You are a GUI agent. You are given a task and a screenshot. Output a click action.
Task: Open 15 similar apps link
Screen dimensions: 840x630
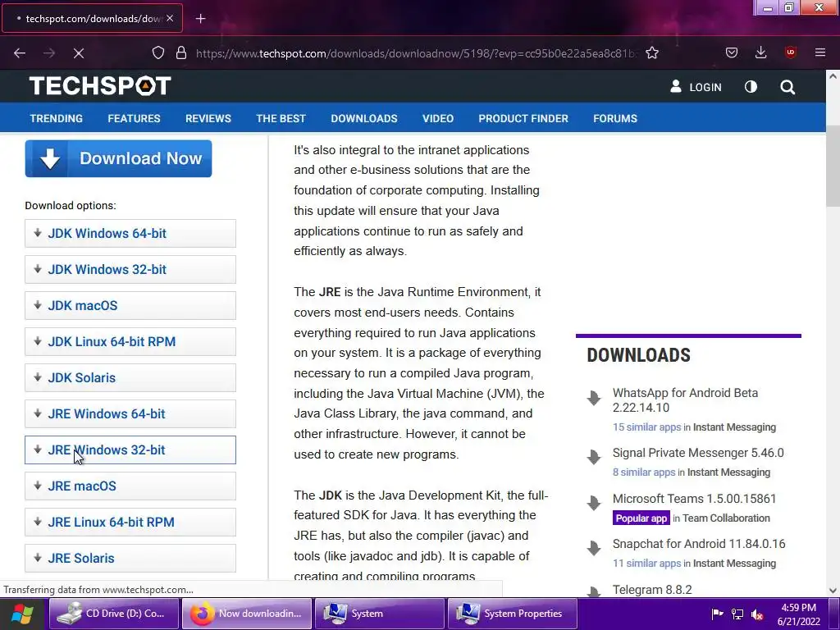point(646,427)
